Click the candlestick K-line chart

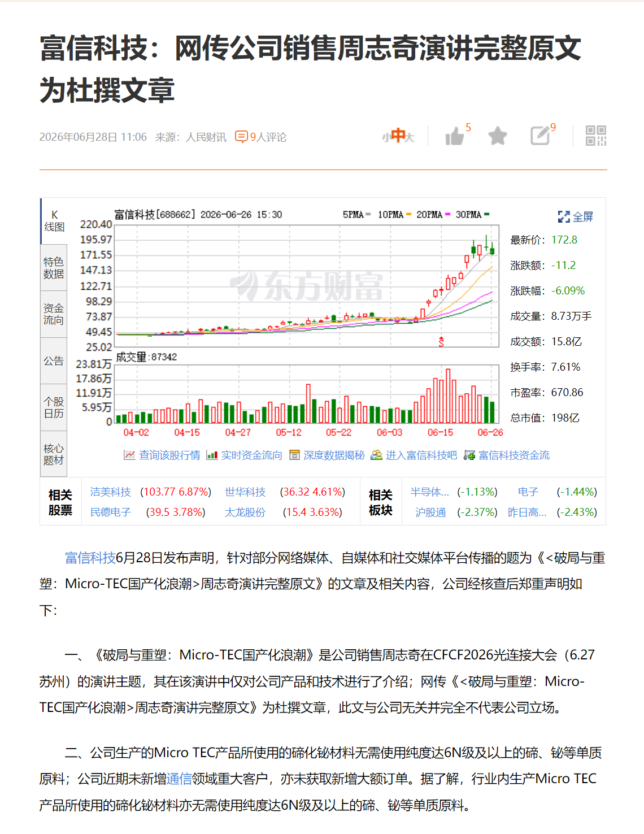pos(307,285)
